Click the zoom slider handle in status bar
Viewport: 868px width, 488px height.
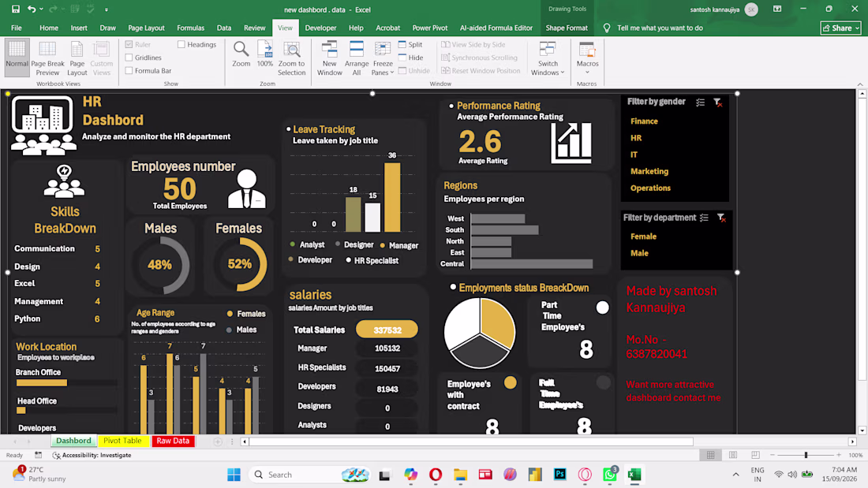pos(806,455)
